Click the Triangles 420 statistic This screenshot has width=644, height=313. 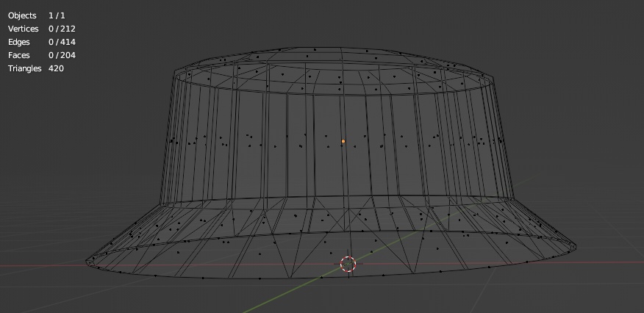36,68
